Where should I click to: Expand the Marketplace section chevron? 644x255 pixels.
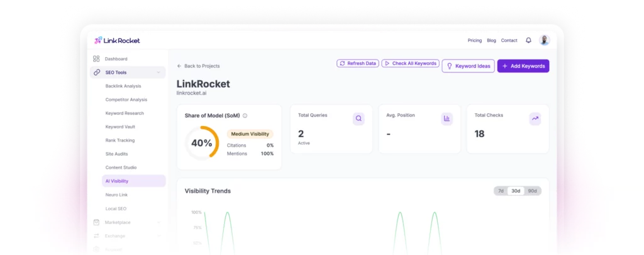[158, 222]
